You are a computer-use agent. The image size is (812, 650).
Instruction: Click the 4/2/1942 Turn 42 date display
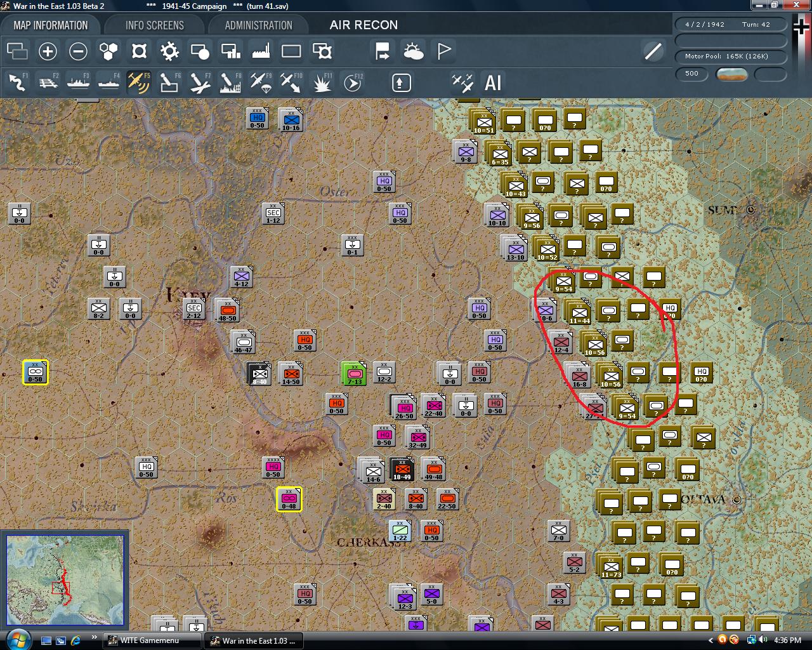(x=731, y=25)
